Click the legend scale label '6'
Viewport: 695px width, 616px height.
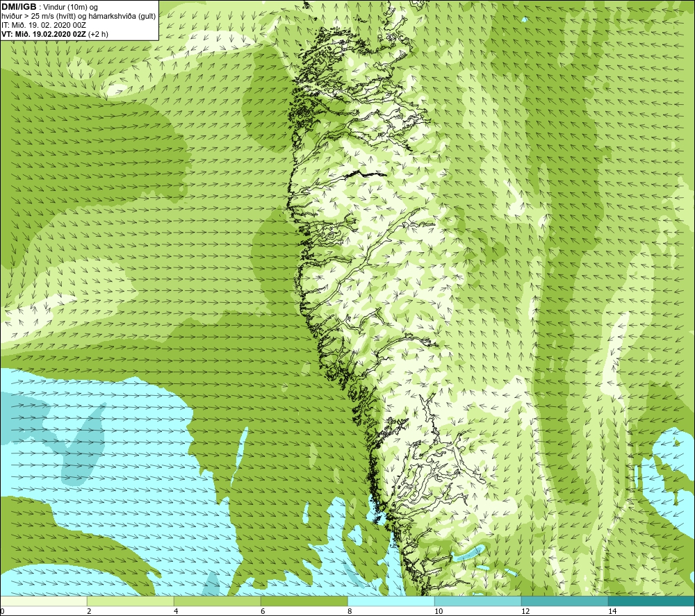263,611
